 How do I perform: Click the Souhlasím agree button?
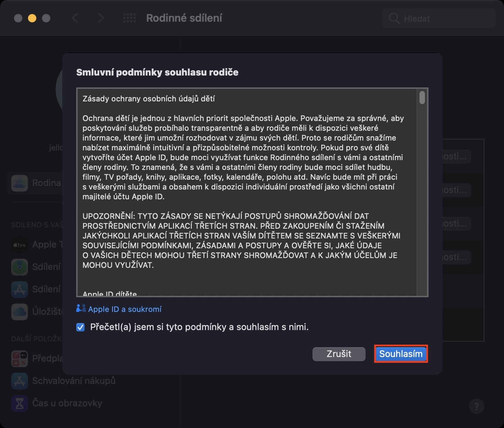point(401,354)
